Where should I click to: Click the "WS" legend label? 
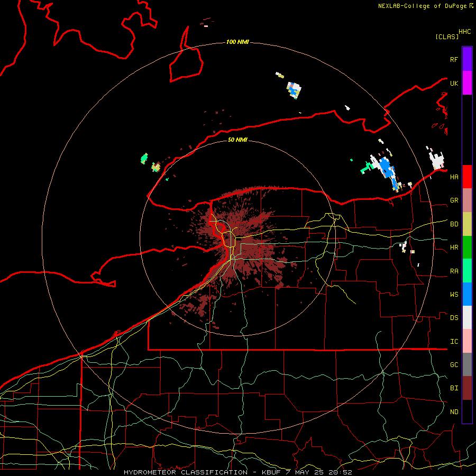point(454,295)
